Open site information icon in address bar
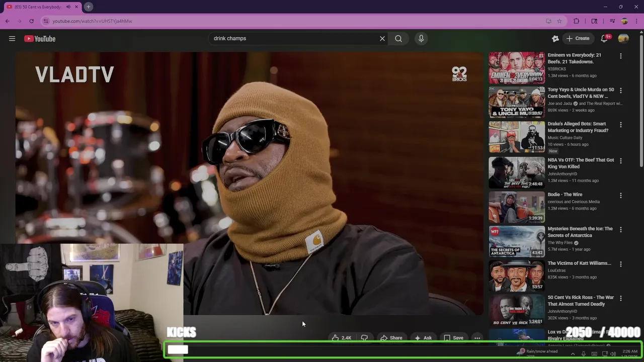 (46, 21)
